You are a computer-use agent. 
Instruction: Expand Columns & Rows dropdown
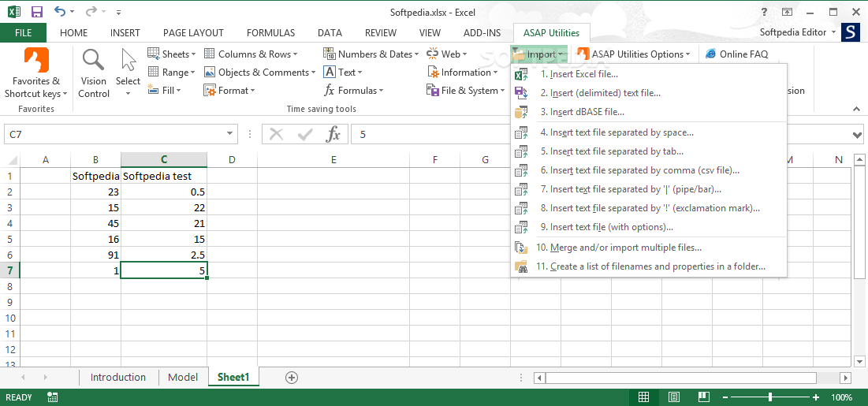pos(251,54)
